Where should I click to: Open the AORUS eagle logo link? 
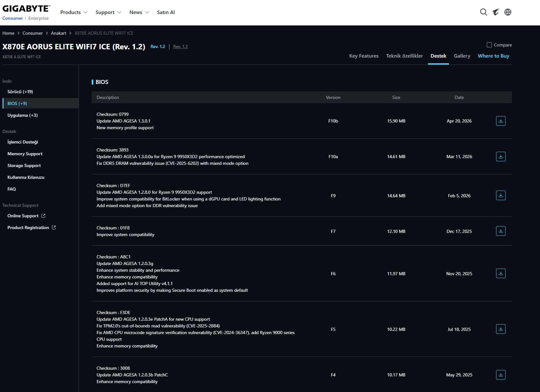point(496,12)
